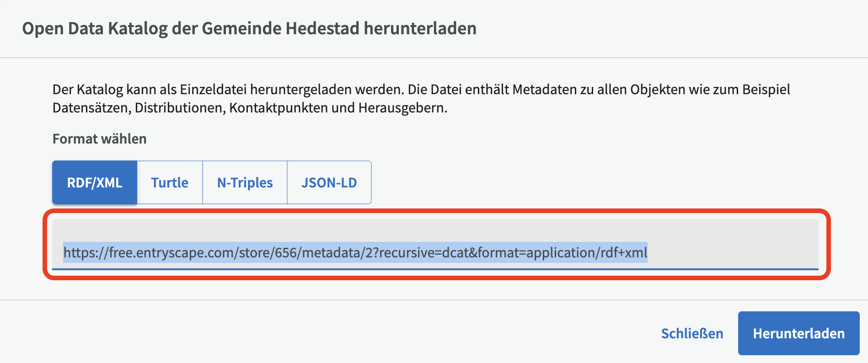Choose the N-Triples format

pos(245,182)
